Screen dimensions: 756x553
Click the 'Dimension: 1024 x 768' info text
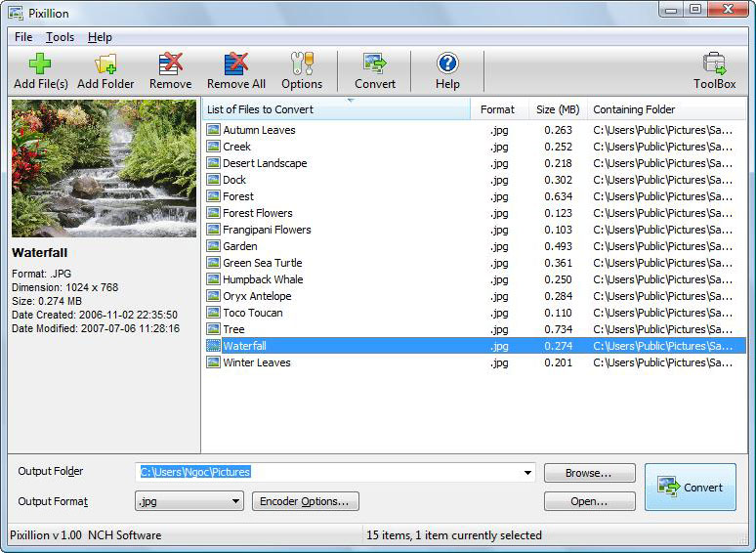coord(65,287)
